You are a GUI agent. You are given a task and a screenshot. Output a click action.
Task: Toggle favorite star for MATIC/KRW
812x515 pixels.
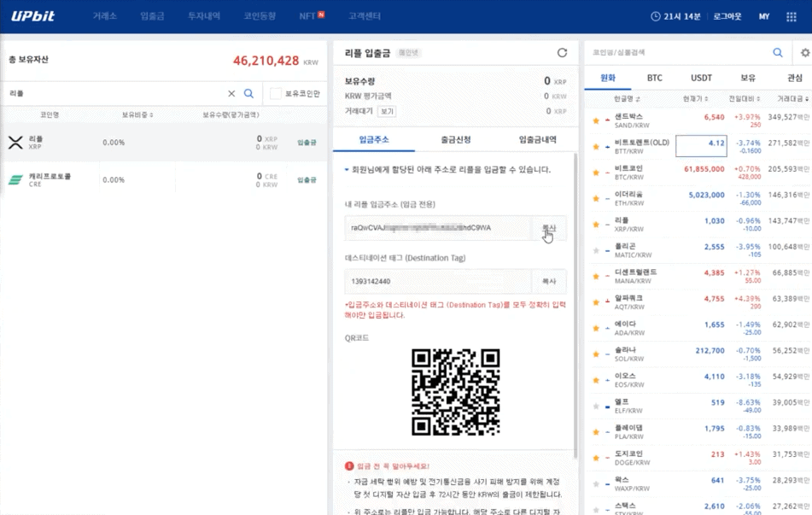(x=596, y=250)
